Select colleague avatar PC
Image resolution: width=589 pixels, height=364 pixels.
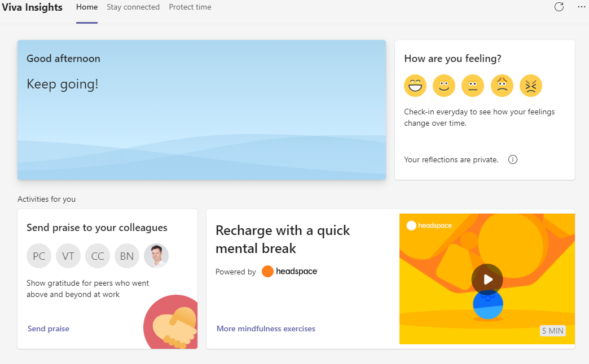tap(39, 256)
